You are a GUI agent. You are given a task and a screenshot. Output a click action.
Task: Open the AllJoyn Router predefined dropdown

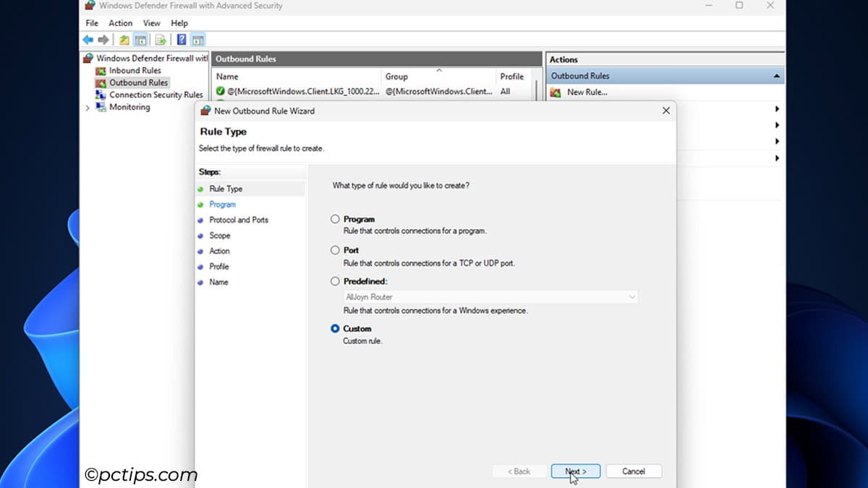[491, 297]
